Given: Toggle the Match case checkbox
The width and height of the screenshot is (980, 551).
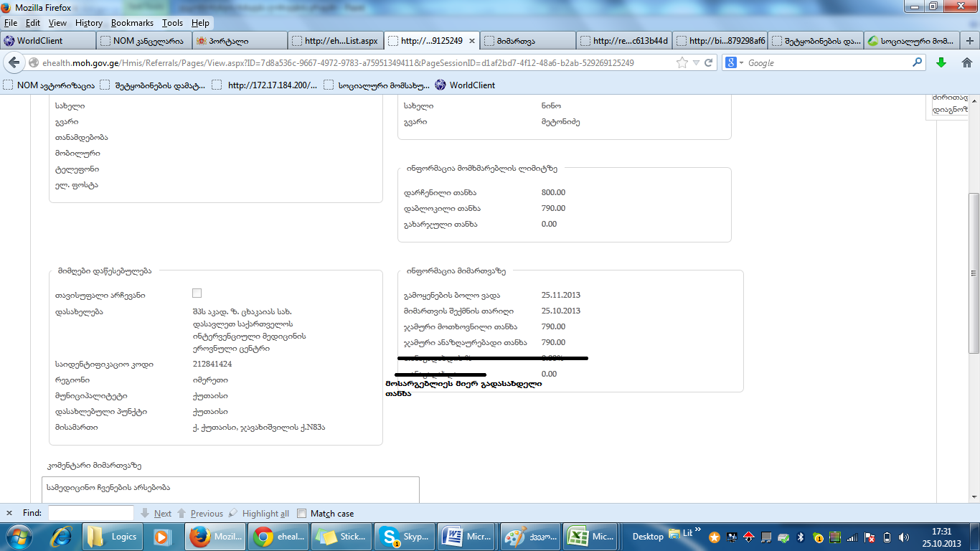Looking at the screenshot, I should pyautogui.click(x=302, y=514).
